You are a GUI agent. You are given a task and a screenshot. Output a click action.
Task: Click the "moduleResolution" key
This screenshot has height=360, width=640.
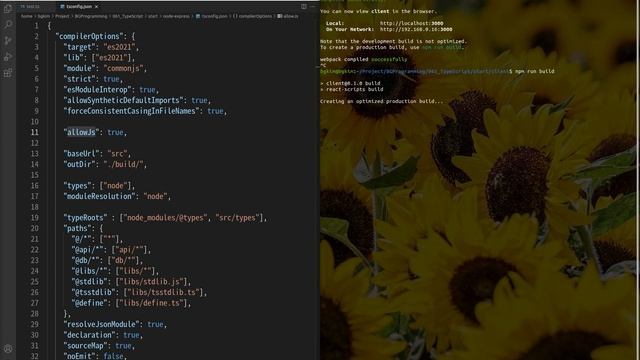pos(99,196)
